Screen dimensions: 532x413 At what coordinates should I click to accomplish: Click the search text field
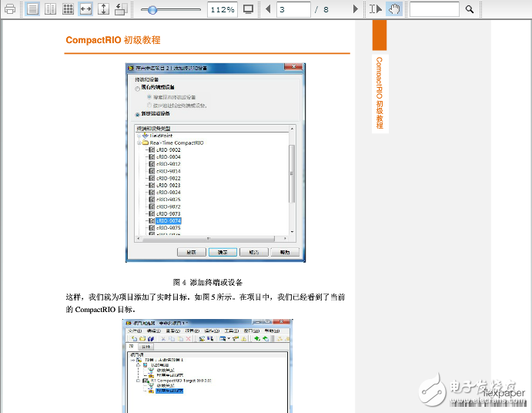(434, 9)
